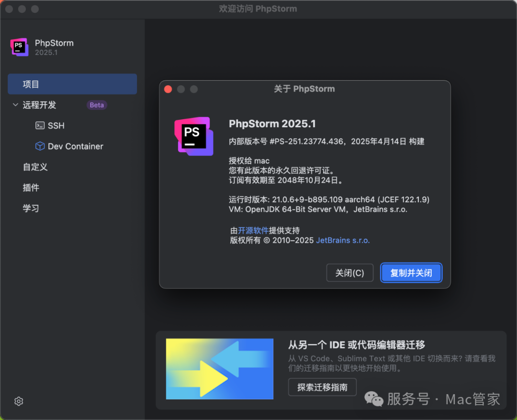The image size is (517, 420).
Task: Click the PhpStorm logo in the sidebar
Action: point(19,46)
